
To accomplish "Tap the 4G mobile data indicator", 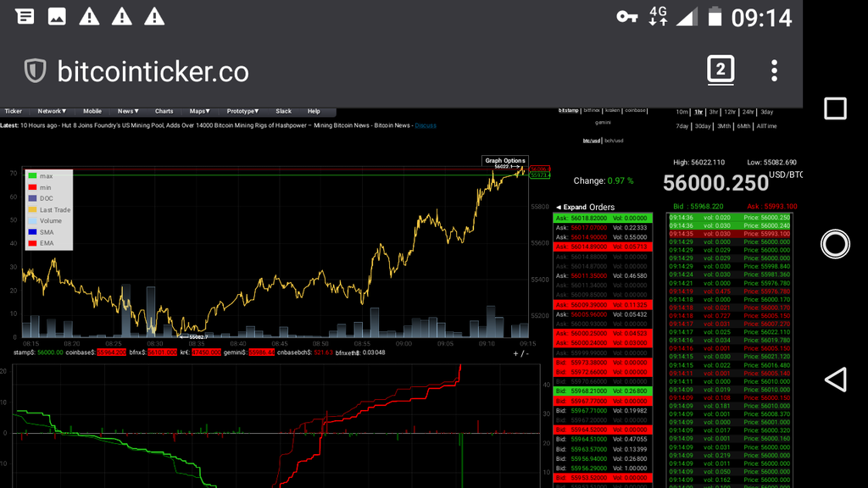I will pos(658,17).
